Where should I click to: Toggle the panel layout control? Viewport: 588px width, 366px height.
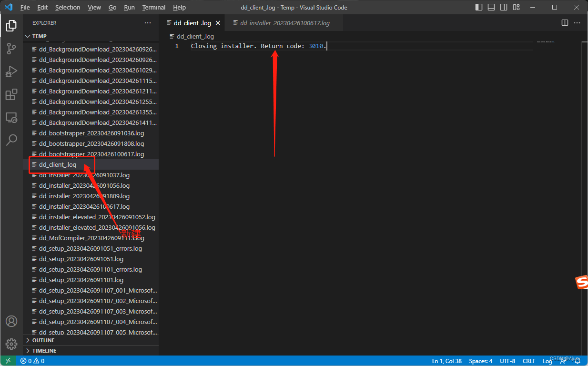pyautogui.click(x=491, y=7)
